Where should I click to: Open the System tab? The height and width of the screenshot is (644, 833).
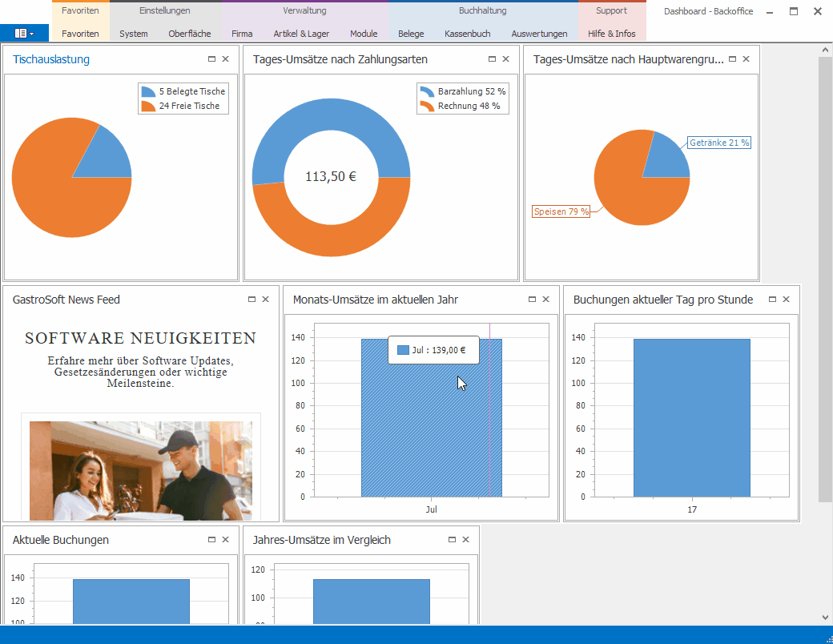tap(133, 34)
